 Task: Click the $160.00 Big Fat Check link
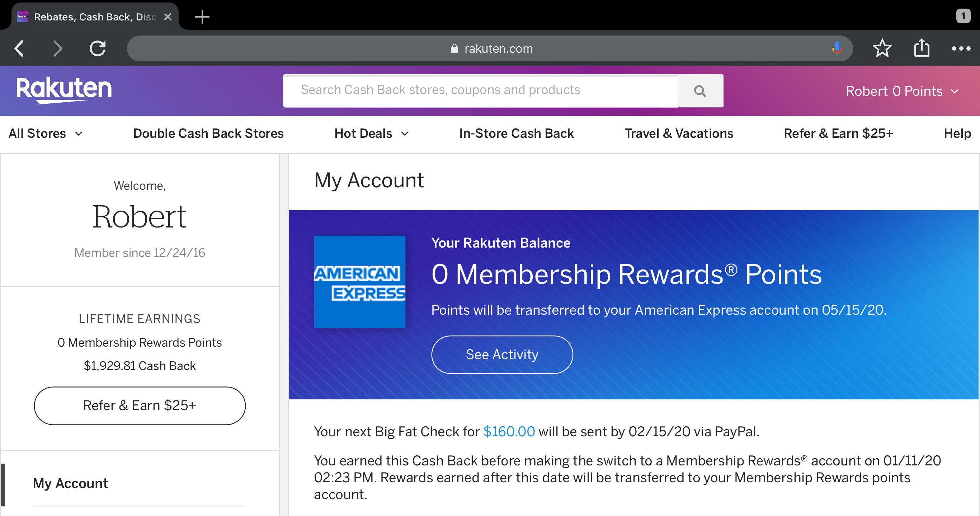point(509,432)
